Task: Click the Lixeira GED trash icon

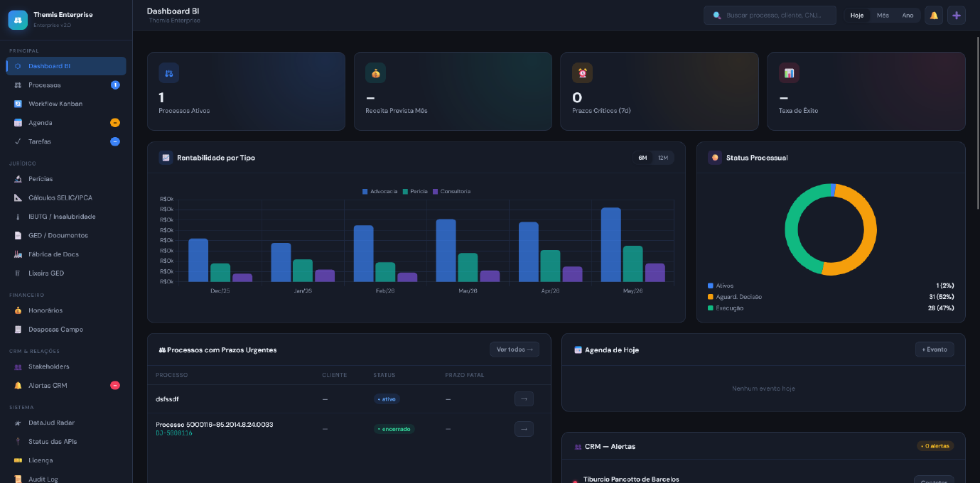Action: (x=18, y=273)
